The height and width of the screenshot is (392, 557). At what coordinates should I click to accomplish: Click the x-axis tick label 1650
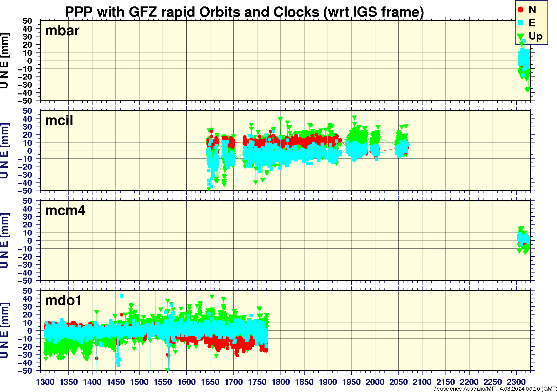pos(210,382)
